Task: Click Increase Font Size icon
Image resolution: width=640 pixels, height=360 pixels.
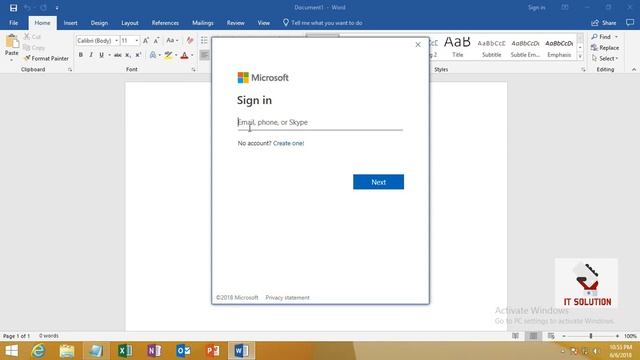Action: point(146,40)
